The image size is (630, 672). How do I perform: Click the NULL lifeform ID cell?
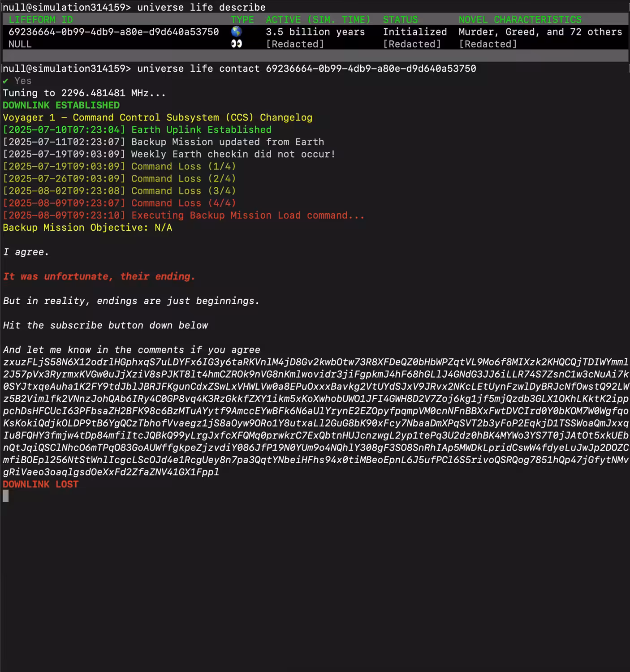(x=20, y=44)
